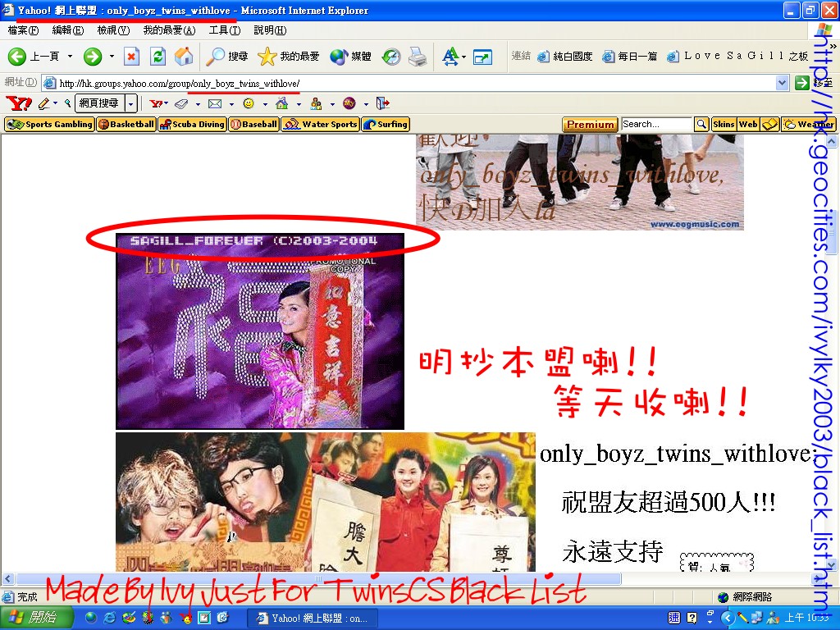The height and width of the screenshot is (630, 840).
Task: Click the green Go arrow button
Action: [x=801, y=83]
